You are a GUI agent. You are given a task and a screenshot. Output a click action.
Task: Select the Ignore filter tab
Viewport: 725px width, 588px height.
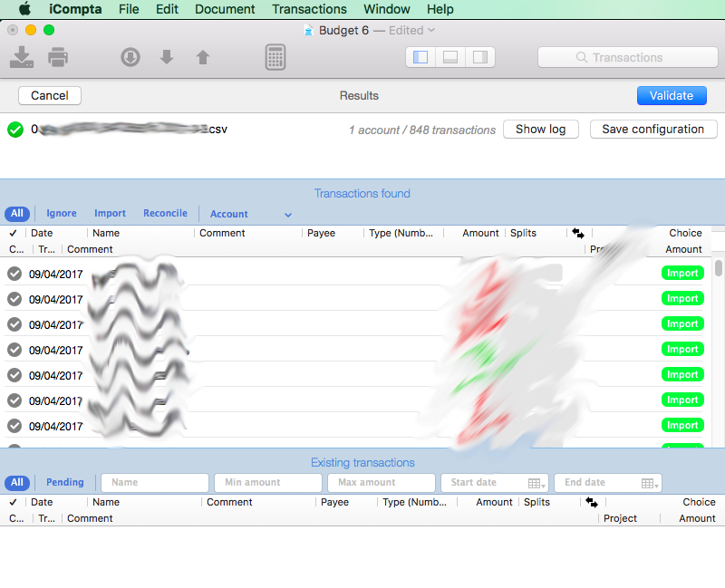click(62, 213)
